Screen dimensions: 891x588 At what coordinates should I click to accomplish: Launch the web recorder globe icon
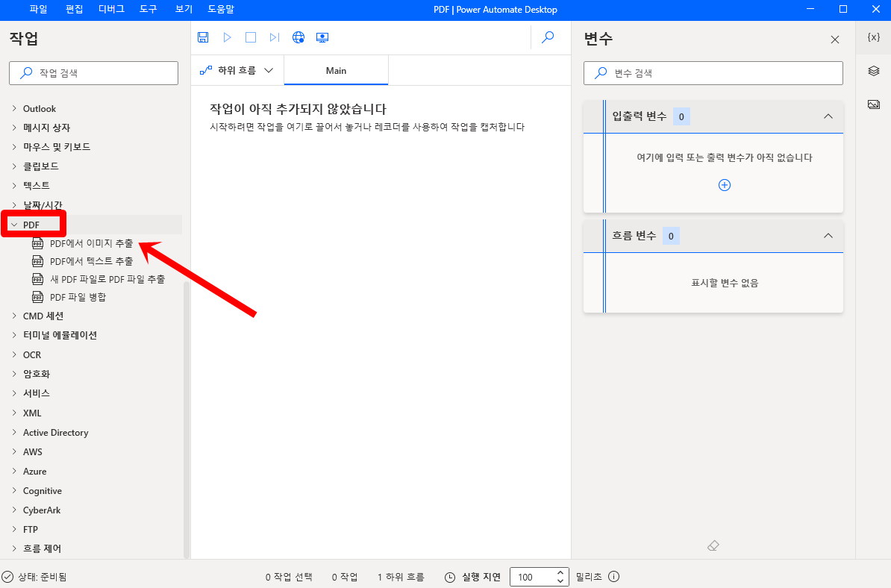(x=298, y=37)
